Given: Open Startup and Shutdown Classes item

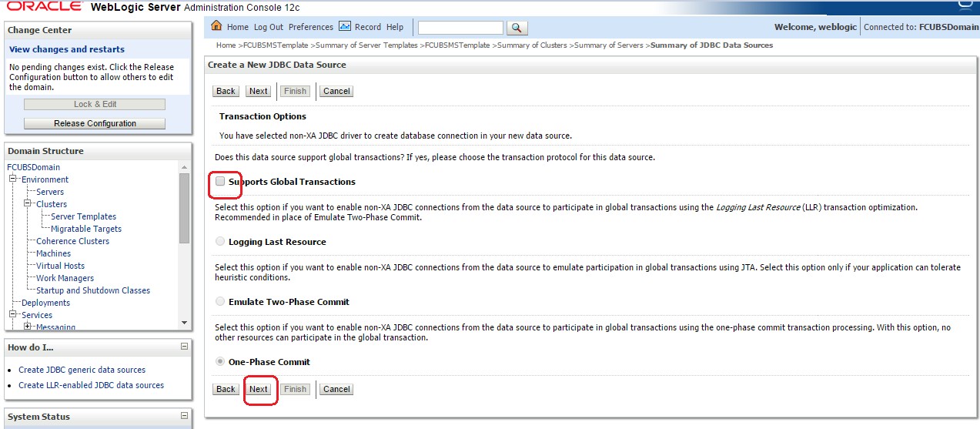Looking at the screenshot, I should coord(93,290).
